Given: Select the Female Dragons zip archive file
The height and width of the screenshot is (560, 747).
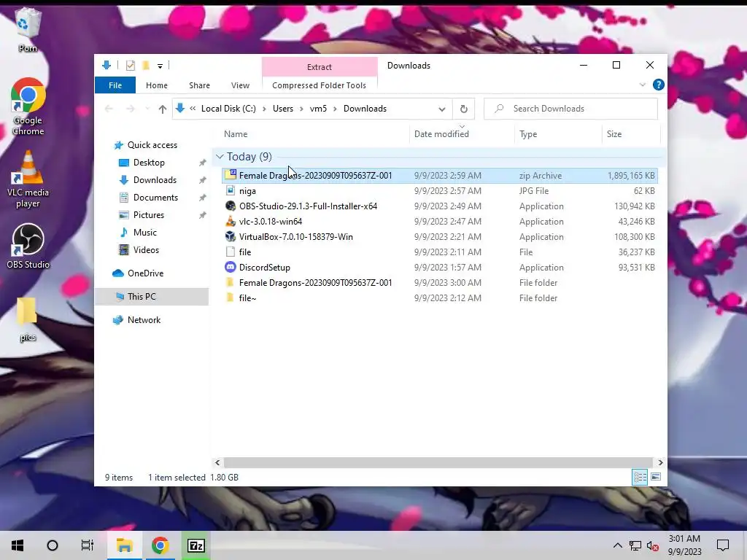Looking at the screenshot, I should pos(439,176).
